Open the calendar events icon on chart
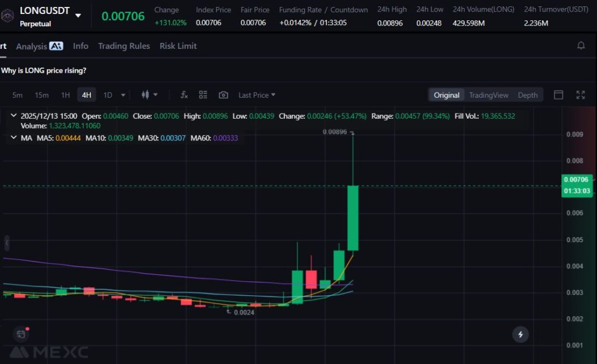597x364 pixels. click(21, 334)
